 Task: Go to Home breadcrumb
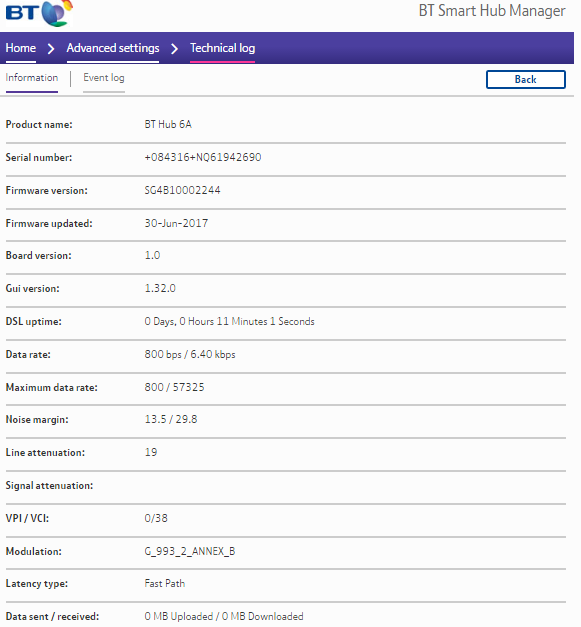(21, 48)
